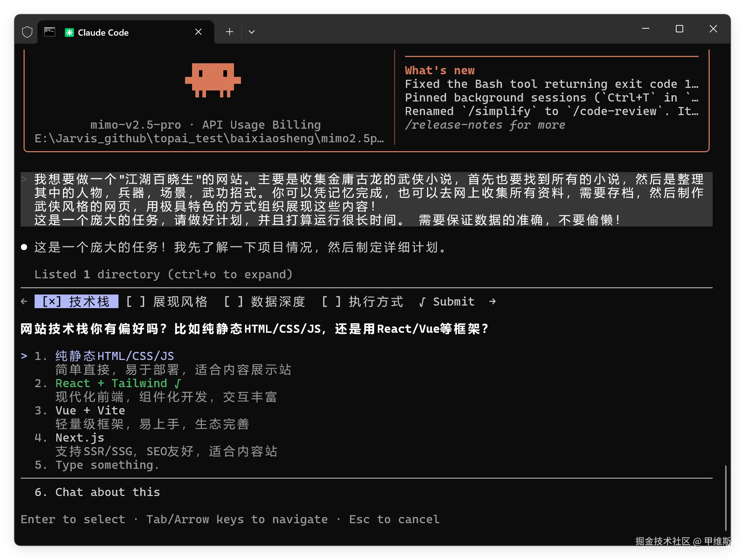Viewport: 745px width, 560px height.
Task: Switch to the 执行方式 question tab
Action: point(362,302)
